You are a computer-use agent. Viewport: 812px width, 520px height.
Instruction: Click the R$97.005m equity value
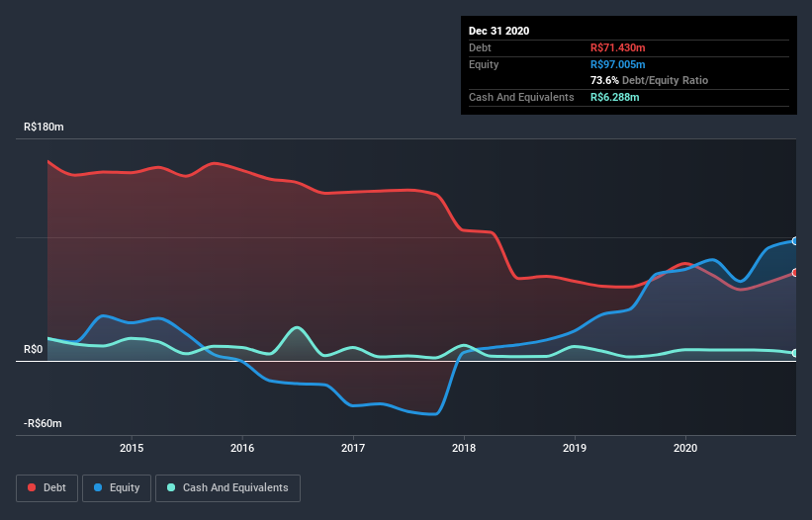pyautogui.click(x=618, y=64)
